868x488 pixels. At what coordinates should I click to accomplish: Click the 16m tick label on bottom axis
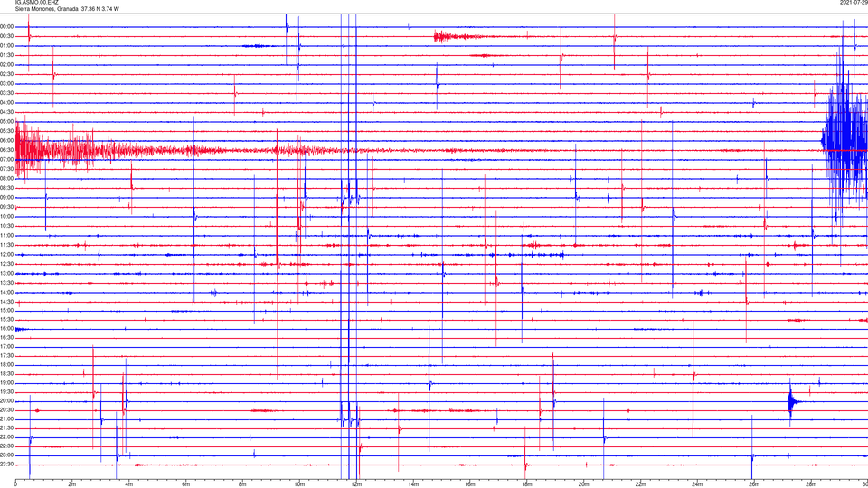(x=469, y=484)
